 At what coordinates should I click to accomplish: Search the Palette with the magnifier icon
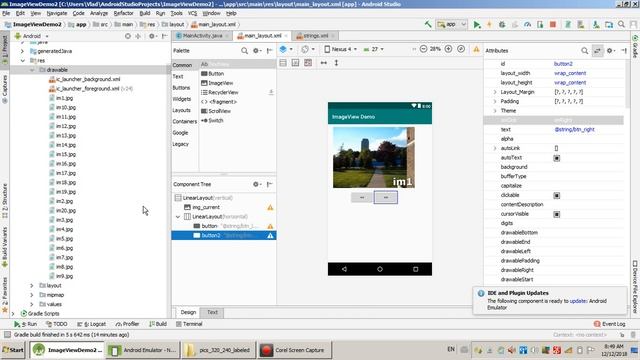[244, 51]
